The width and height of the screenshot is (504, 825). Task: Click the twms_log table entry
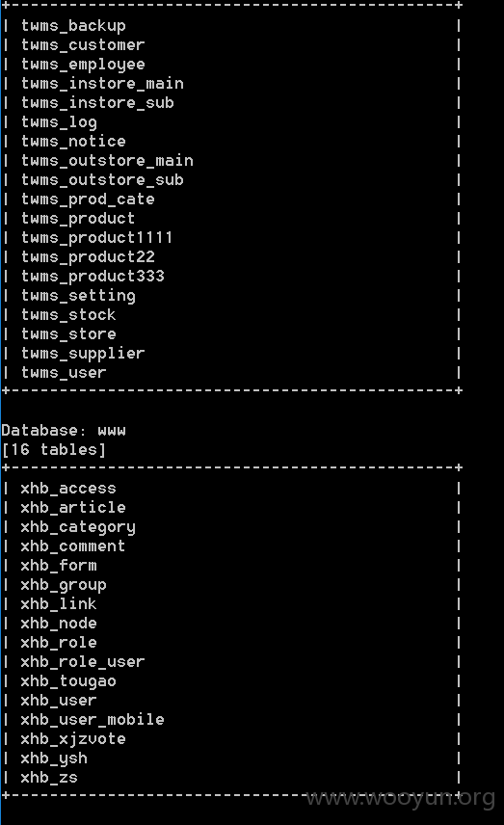(x=59, y=122)
